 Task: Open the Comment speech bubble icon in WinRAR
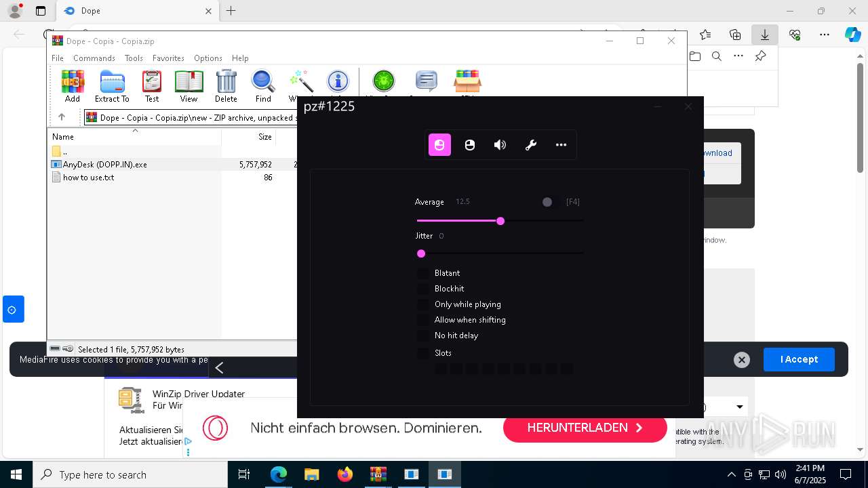tap(426, 83)
